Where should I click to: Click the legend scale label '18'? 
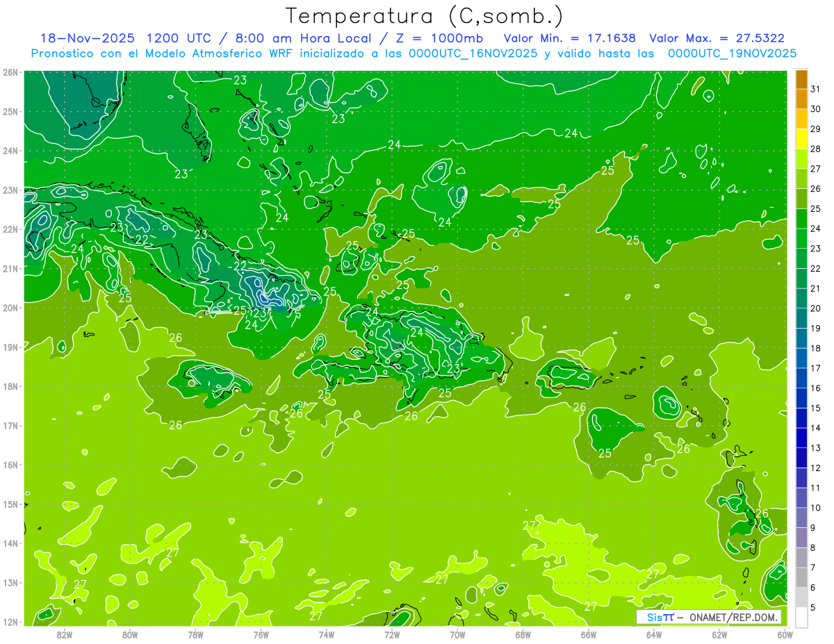point(815,348)
